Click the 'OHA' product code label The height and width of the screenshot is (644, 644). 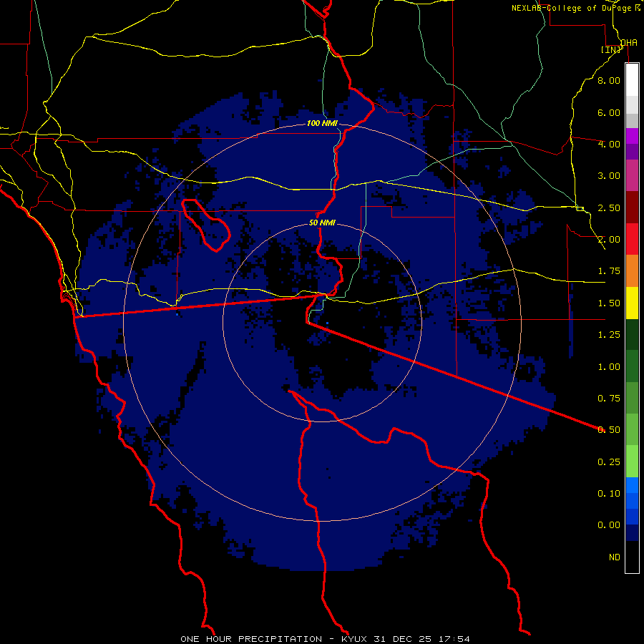[x=629, y=43]
